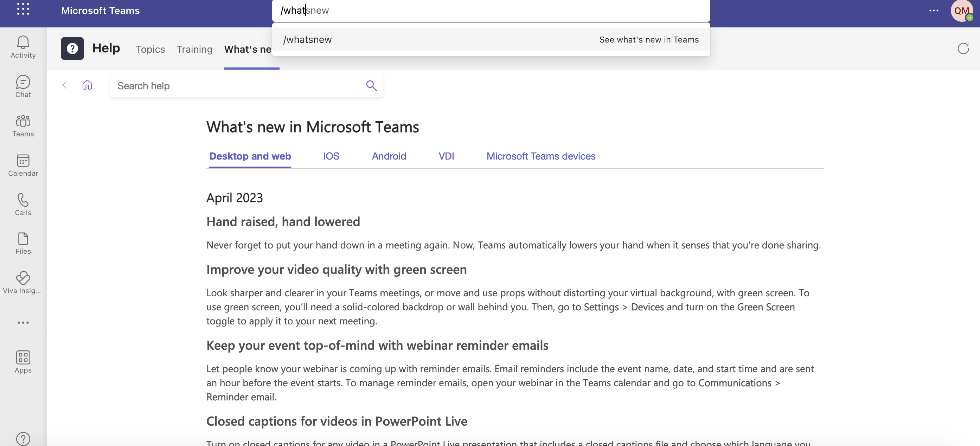Click the Activity icon in sidebar

pyautogui.click(x=23, y=47)
